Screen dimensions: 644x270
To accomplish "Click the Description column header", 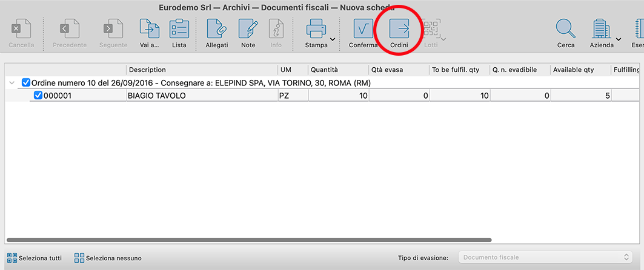I will 201,70.
